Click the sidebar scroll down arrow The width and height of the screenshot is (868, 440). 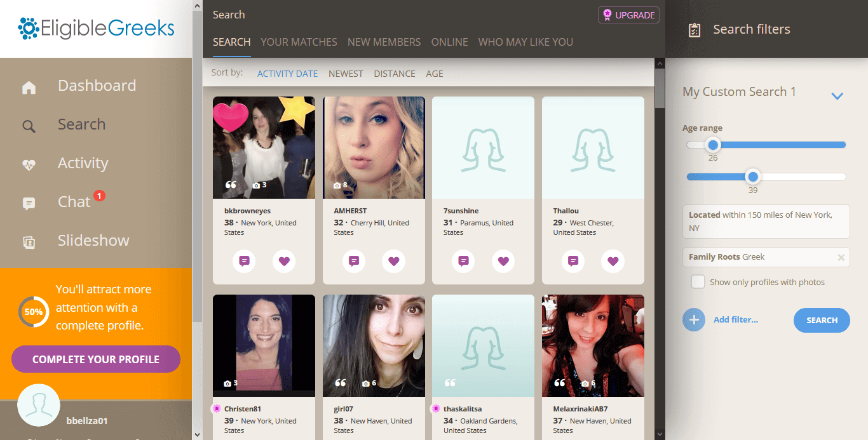(x=197, y=434)
